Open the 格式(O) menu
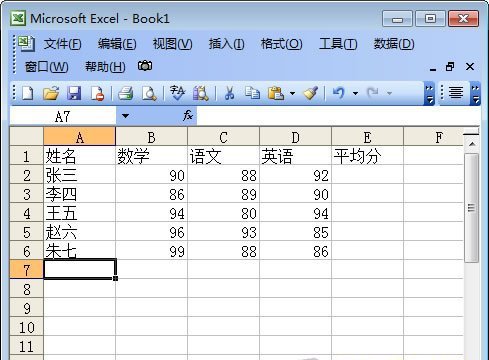The image size is (489, 360). (282, 44)
